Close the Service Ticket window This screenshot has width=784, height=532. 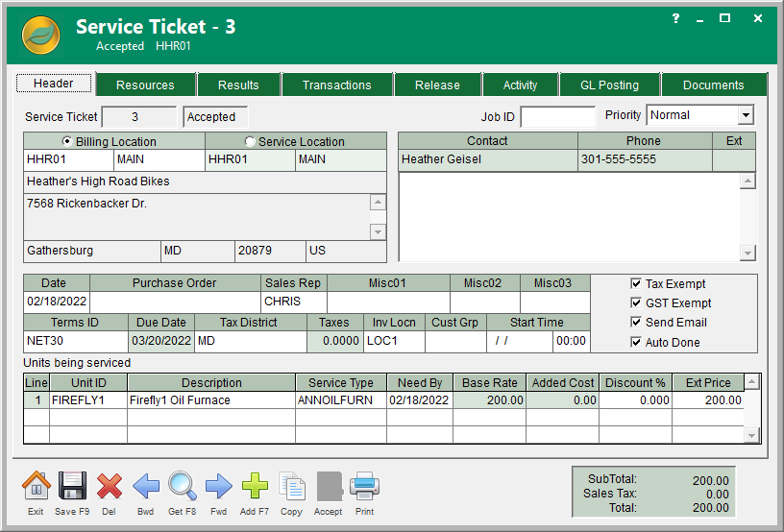click(758, 18)
